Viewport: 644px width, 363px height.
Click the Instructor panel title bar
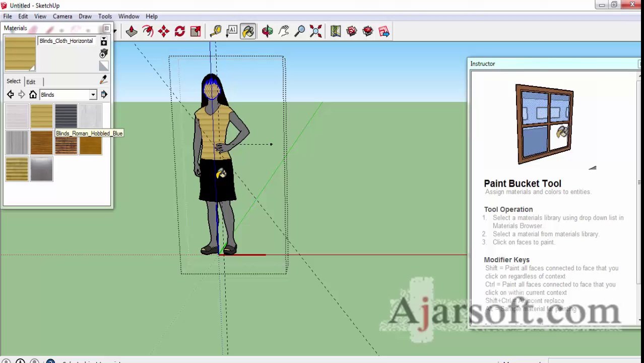(x=553, y=64)
